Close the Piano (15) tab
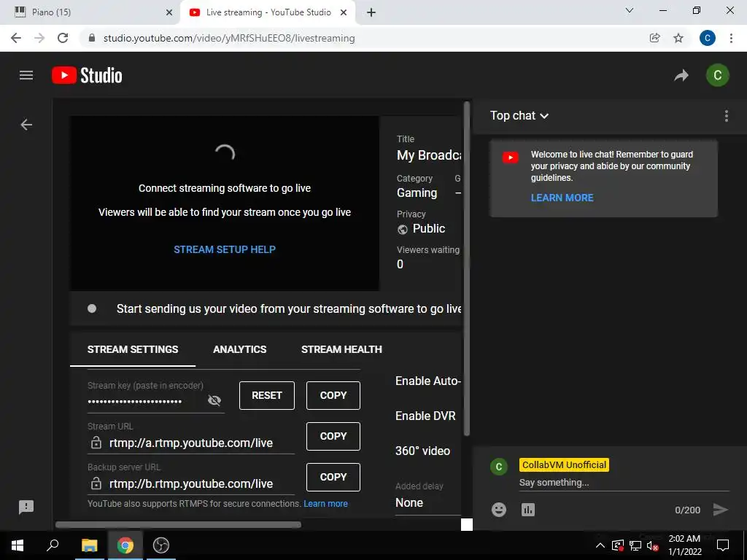The width and height of the screenshot is (747, 560). pyautogui.click(x=169, y=12)
